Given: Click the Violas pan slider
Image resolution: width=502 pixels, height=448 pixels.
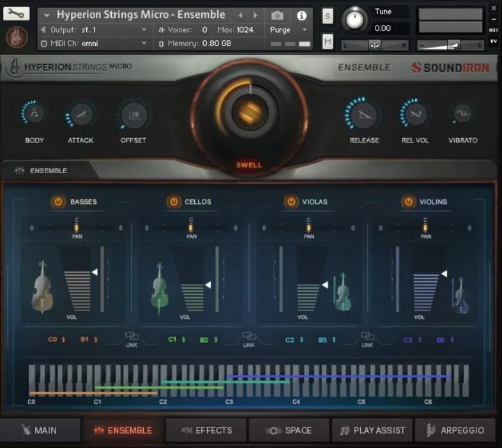Looking at the screenshot, I should pos(308,228).
